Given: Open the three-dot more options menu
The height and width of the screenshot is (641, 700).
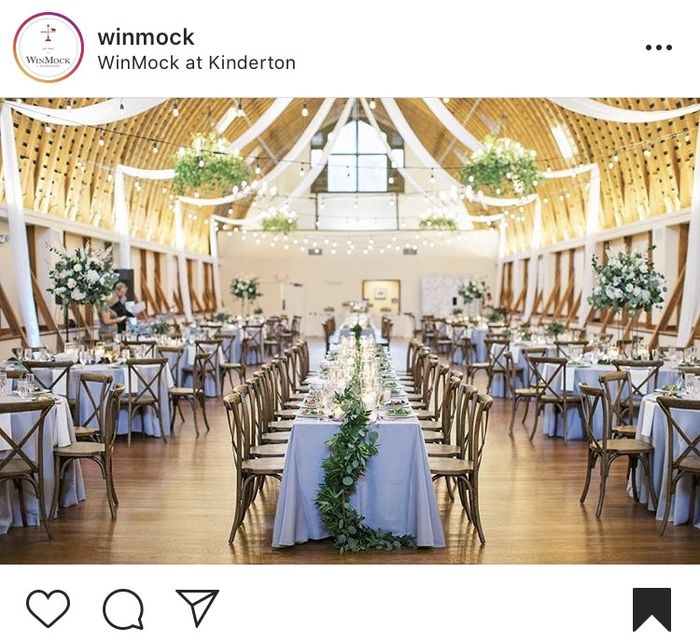Looking at the screenshot, I should click(x=658, y=47).
